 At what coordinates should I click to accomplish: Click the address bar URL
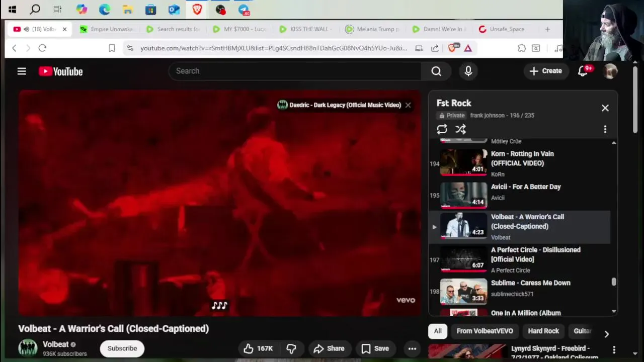[x=274, y=48]
